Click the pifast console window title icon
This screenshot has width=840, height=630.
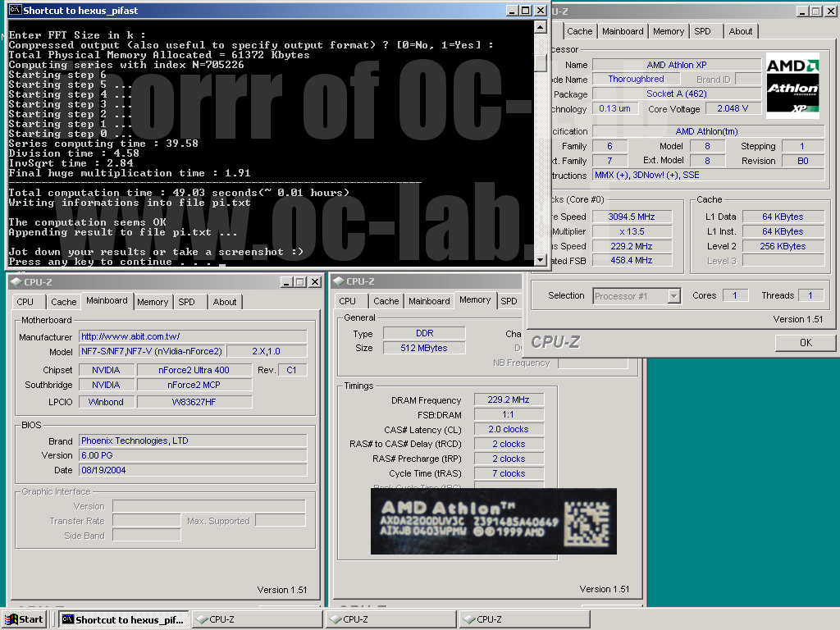click(x=15, y=10)
